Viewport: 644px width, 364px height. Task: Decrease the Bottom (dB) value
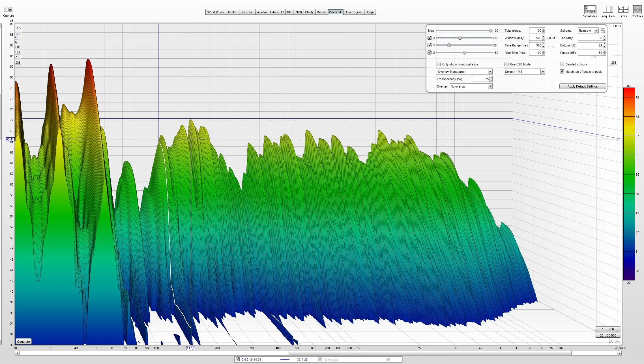604,46
